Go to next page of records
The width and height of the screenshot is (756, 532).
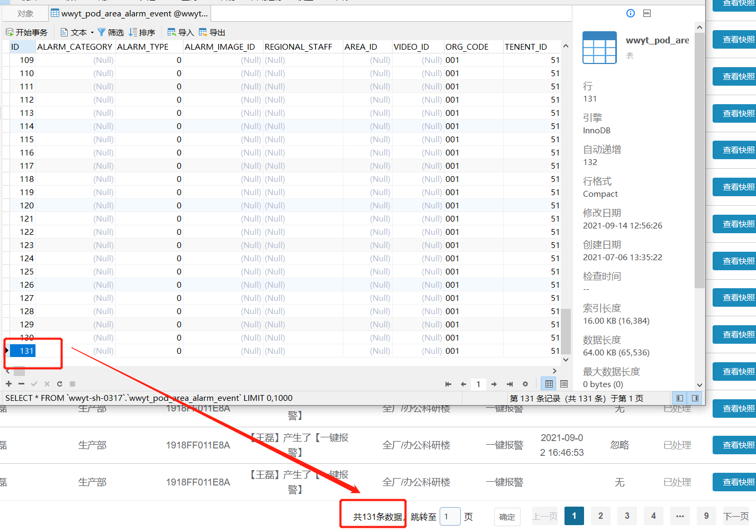[494, 384]
